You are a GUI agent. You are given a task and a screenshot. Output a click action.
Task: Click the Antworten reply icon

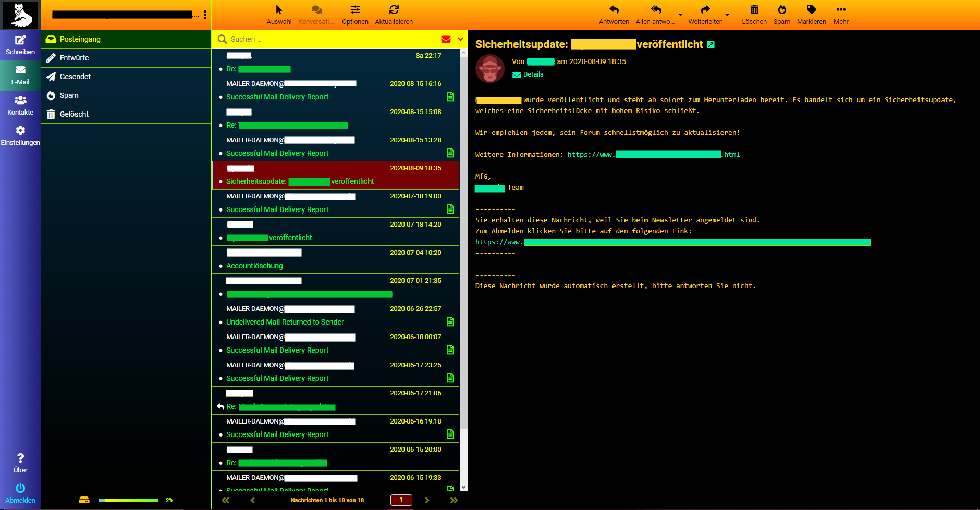click(614, 10)
